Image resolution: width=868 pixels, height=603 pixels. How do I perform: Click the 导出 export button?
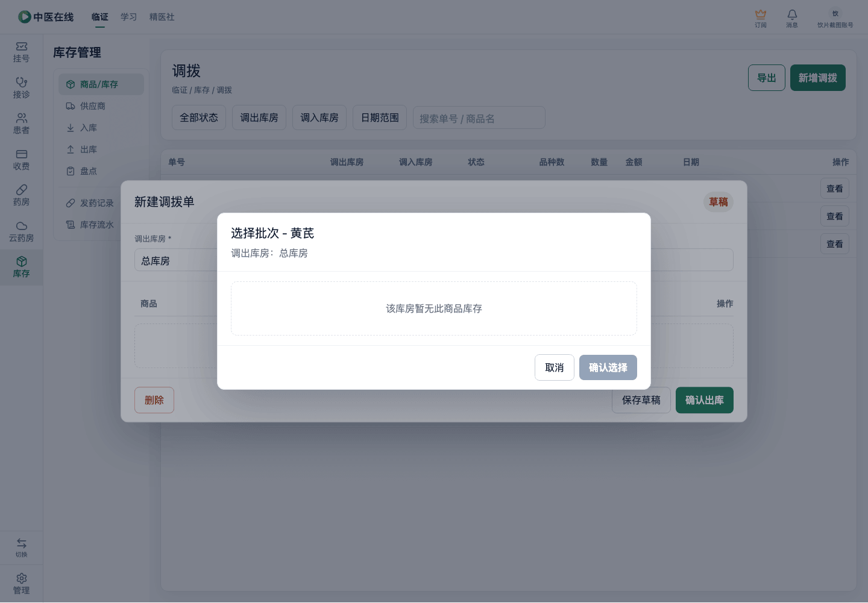tap(767, 78)
